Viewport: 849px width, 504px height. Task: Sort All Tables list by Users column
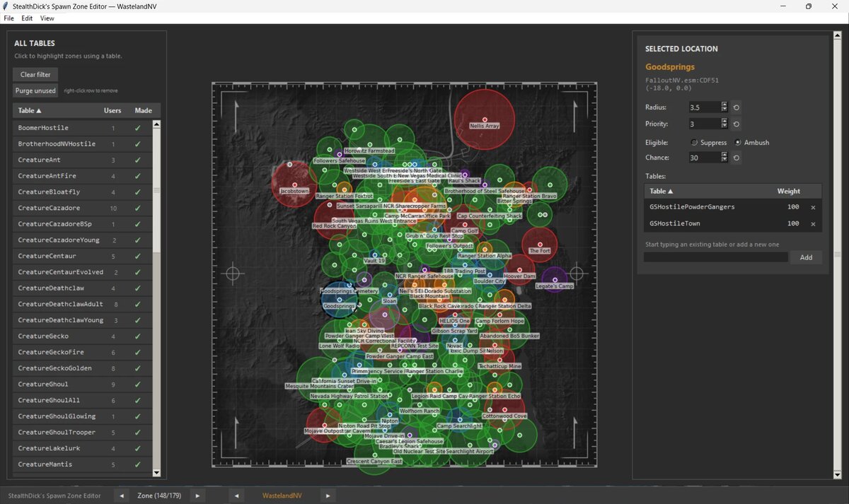[x=112, y=110]
